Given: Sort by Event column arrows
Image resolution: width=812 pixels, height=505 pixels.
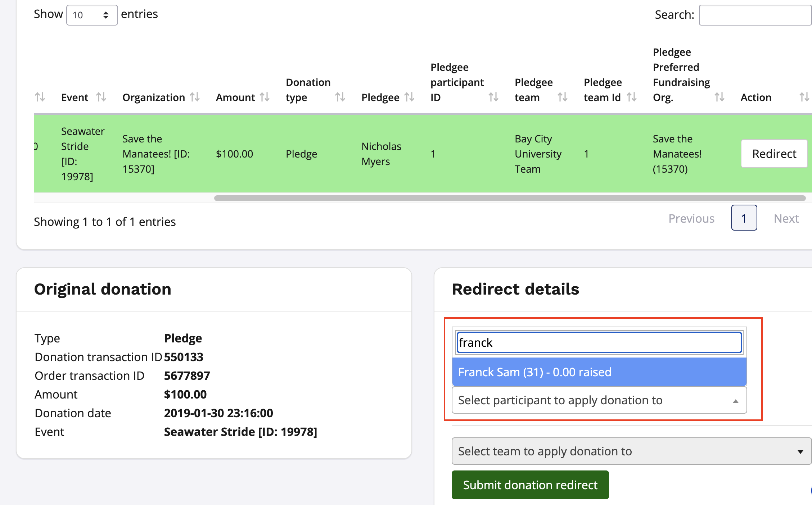Looking at the screenshot, I should pos(101,97).
